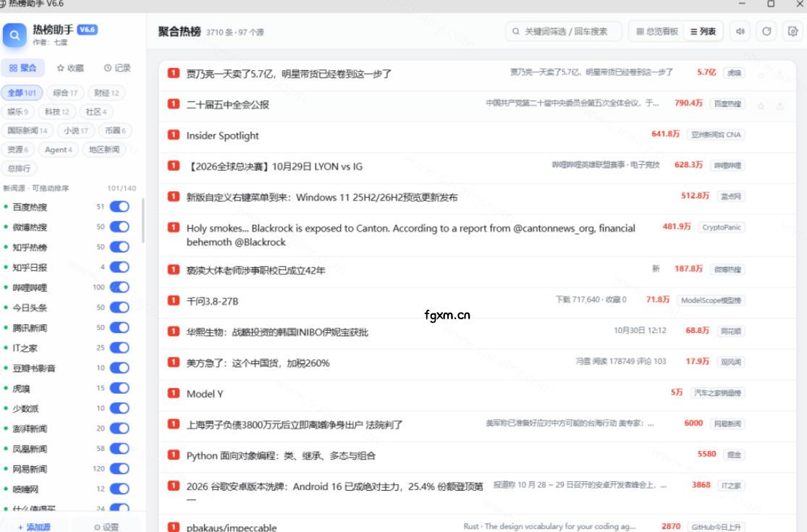Toggle 凤凰新闻 source switch
The height and width of the screenshot is (532, 807).
[x=119, y=449]
